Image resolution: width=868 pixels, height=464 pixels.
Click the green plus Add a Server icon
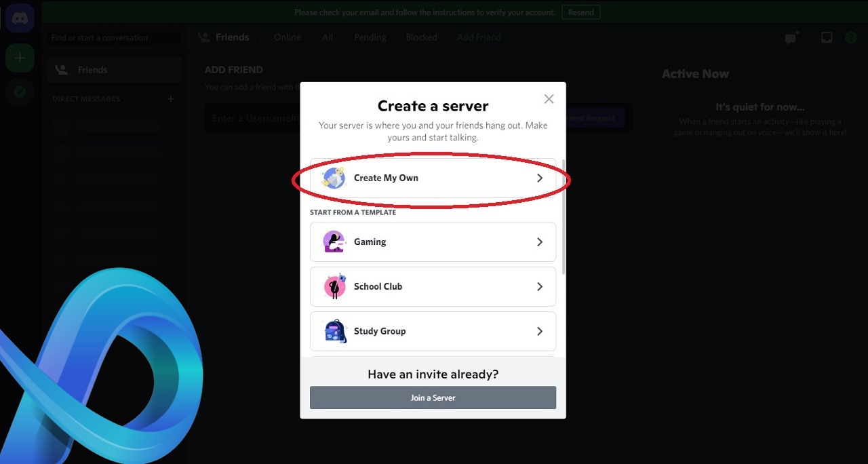coord(20,58)
